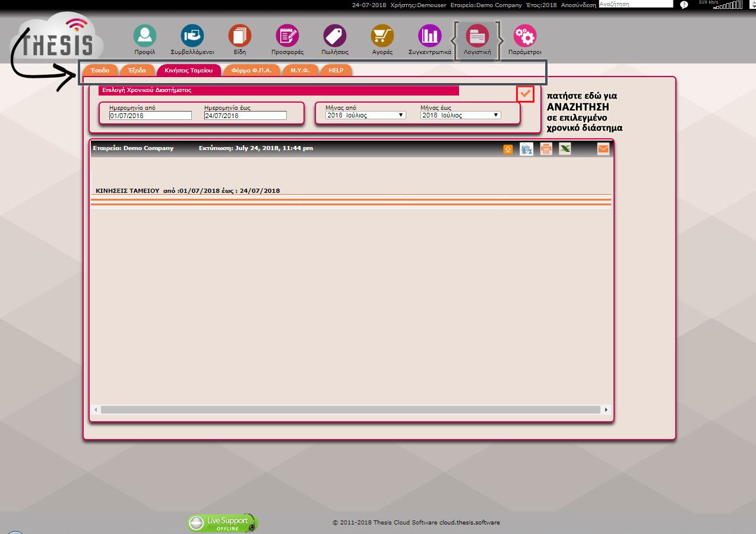The image size is (756, 534).
Task: Expand the Μήνας από dropdown
Action: (366, 115)
